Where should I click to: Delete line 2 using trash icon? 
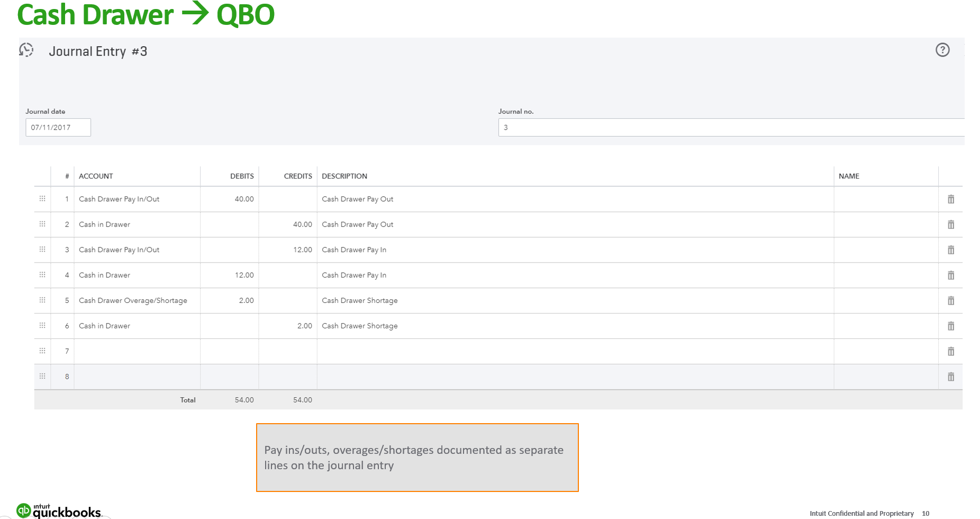pos(951,225)
